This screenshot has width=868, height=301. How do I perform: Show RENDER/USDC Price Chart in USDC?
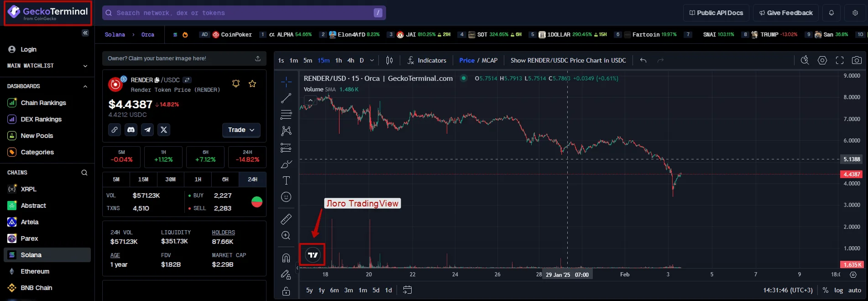coord(568,60)
